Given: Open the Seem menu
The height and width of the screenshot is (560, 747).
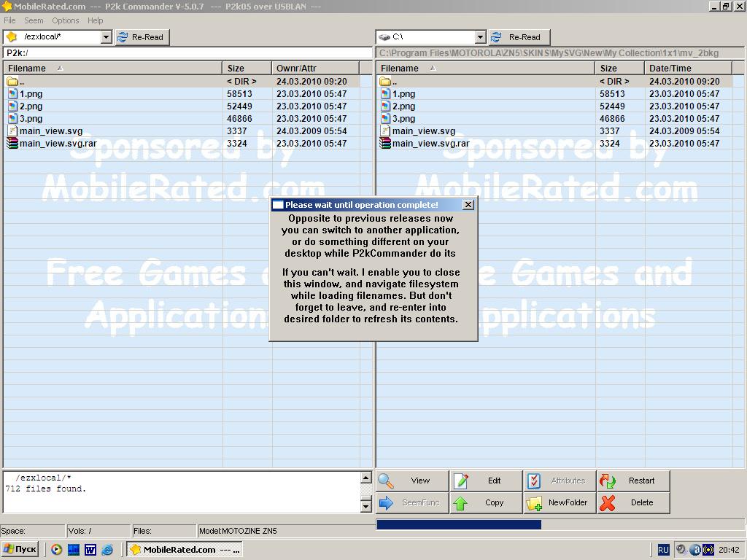Looking at the screenshot, I should pos(34,20).
